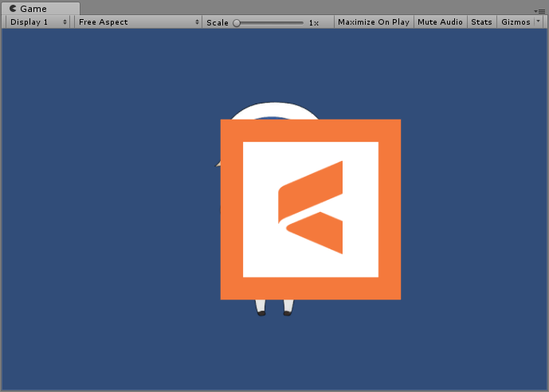
Task: Toggle Maximize On Play
Action: (x=374, y=22)
